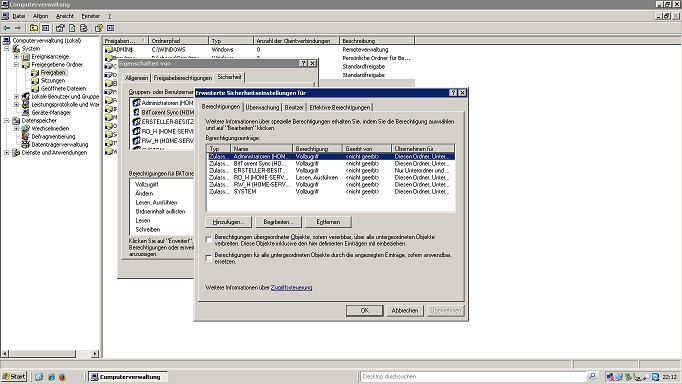Click the Hinzufugen button
This screenshot has width=682, height=384.
(229, 222)
